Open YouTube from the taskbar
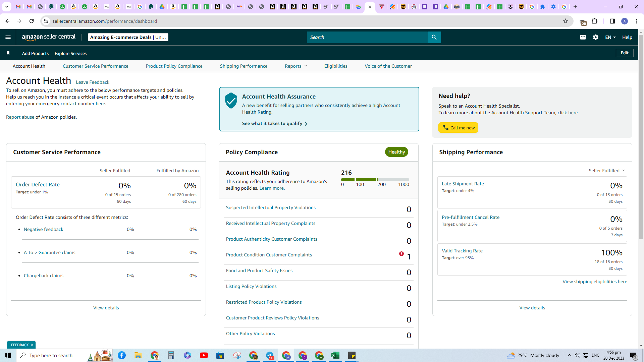Viewport: 644px width, 362px height. point(204,355)
